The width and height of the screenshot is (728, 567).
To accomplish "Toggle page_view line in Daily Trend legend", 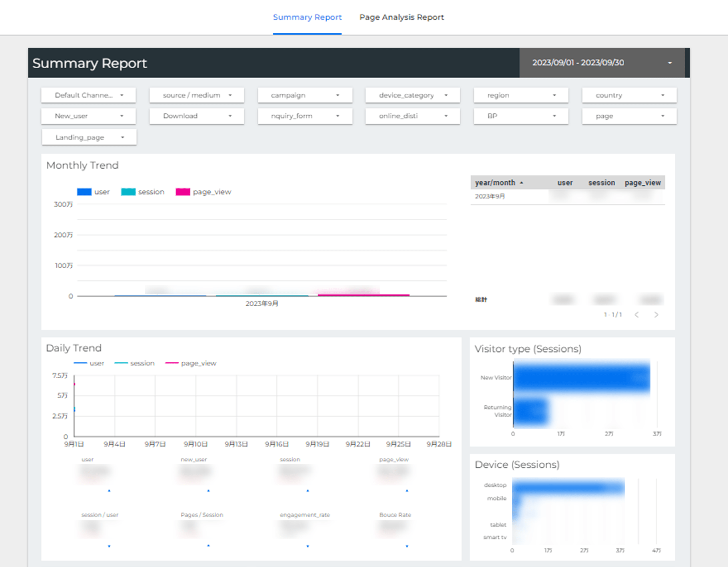I will click(191, 363).
